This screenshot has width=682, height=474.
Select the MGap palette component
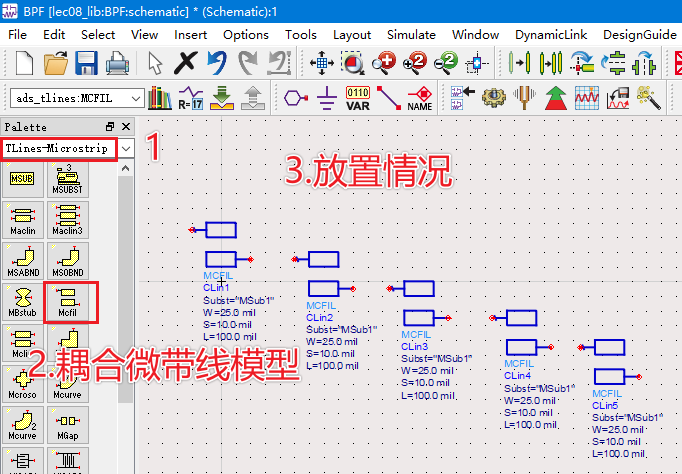click(67, 425)
